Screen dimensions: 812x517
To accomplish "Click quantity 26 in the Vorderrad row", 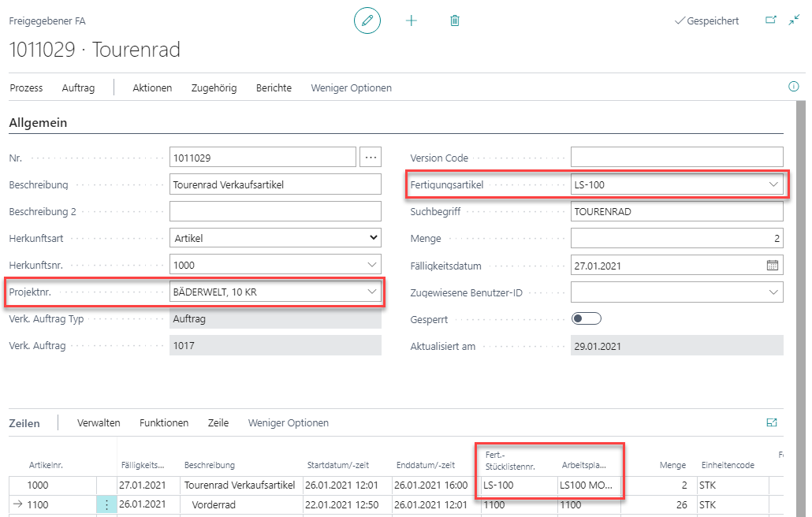I will click(681, 504).
